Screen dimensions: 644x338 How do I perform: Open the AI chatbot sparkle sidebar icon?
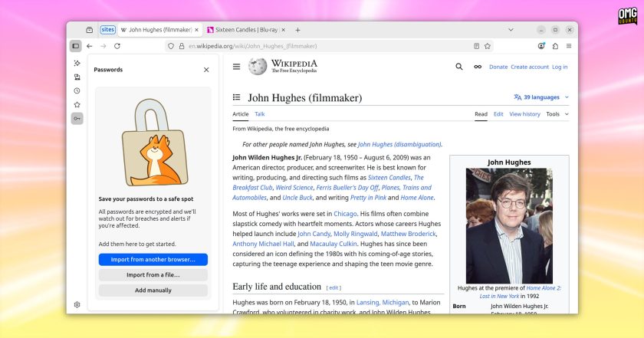(x=77, y=64)
